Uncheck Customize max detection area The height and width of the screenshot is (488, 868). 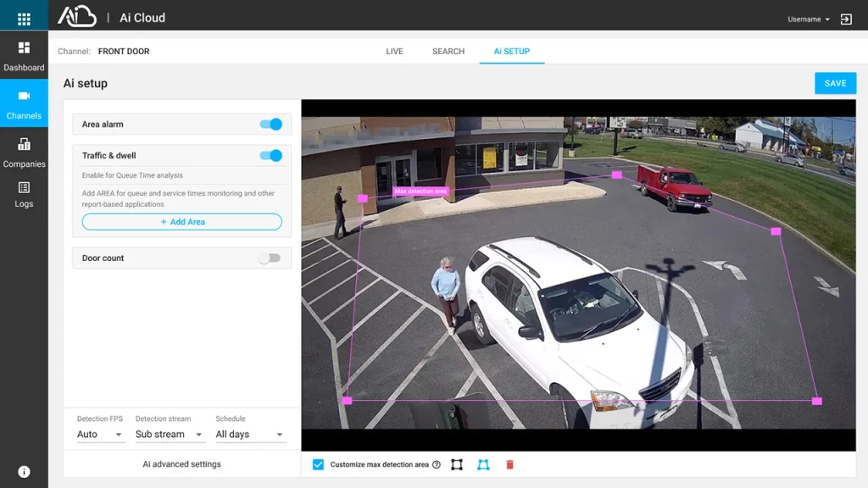320,464
